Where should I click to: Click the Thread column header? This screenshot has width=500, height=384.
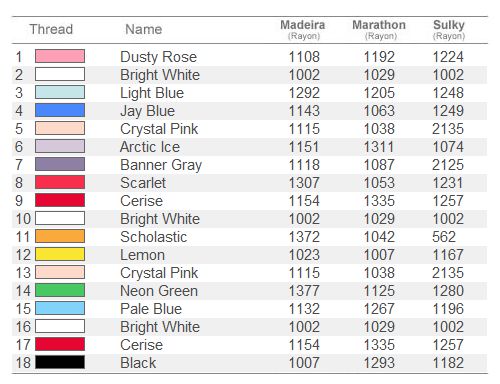51,29
